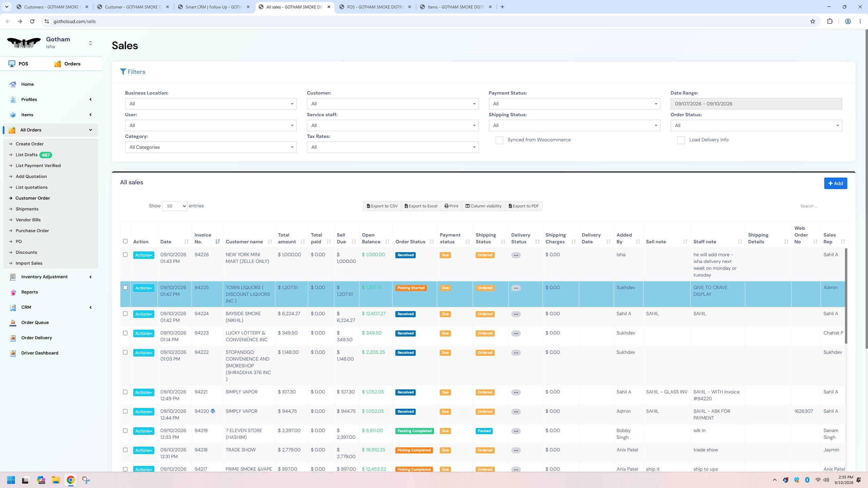Expand the Show entries count dropdown

(x=175, y=206)
